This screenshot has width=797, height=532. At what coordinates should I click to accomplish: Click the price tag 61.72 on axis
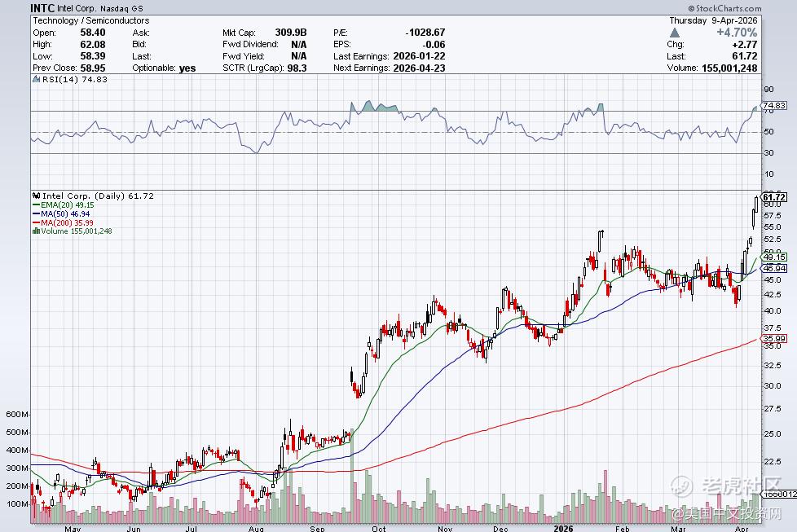(774, 197)
